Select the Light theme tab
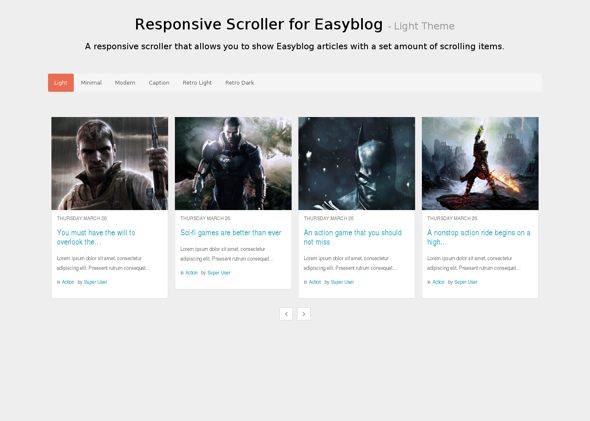The height and width of the screenshot is (421, 590). click(61, 83)
